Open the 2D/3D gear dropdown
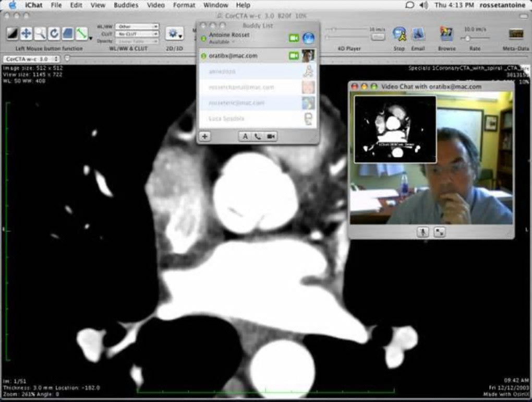This screenshot has width=532, height=402. pos(174,34)
